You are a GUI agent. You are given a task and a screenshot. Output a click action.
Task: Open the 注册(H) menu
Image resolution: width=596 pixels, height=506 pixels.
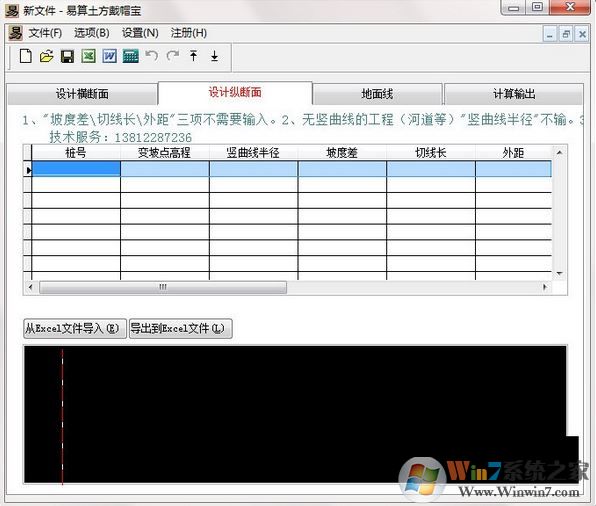pyautogui.click(x=189, y=33)
